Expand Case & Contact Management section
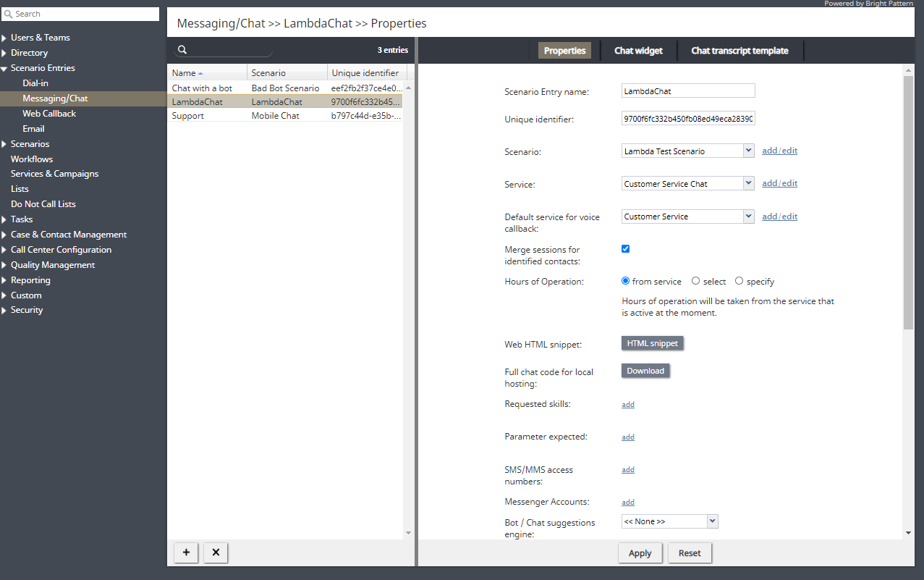This screenshot has width=924, height=580. coord(4,235)
